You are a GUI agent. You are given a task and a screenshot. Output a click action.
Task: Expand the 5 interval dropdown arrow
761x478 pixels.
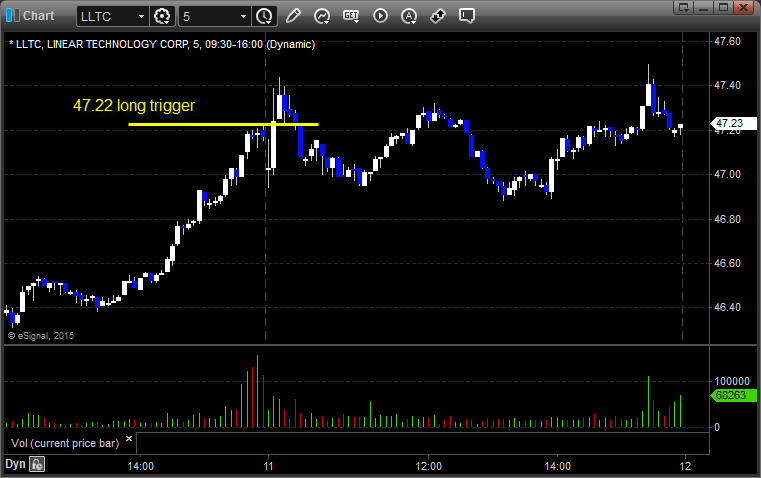[x=244, y=16]
